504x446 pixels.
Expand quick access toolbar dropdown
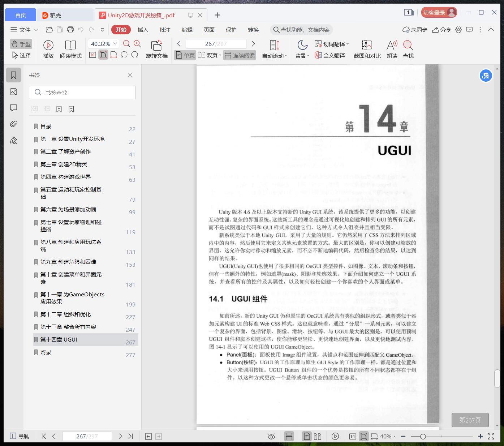point(103,30)
